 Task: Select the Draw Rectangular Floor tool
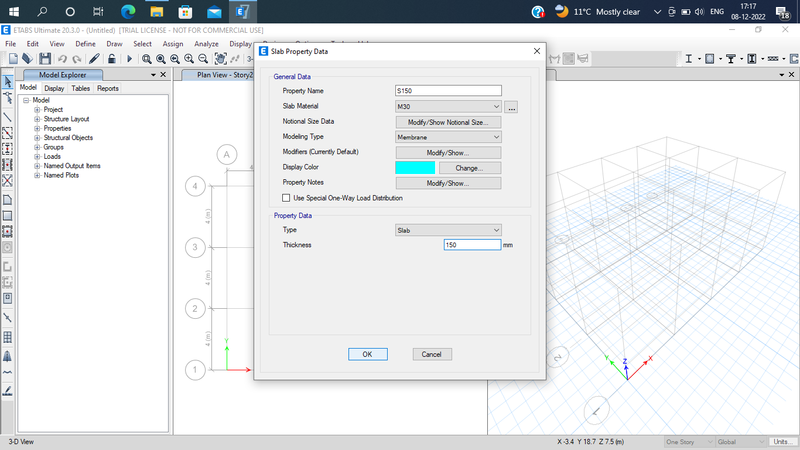click(8, 216)
